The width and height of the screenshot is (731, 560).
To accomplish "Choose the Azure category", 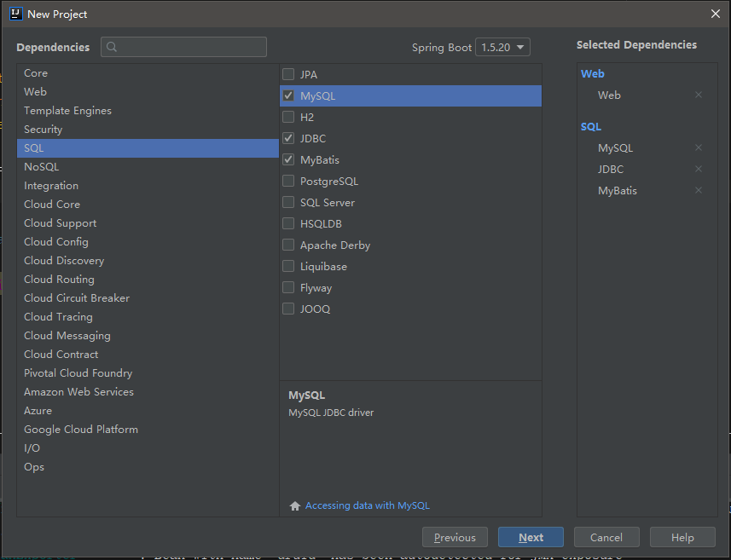I will coord(148,411).
